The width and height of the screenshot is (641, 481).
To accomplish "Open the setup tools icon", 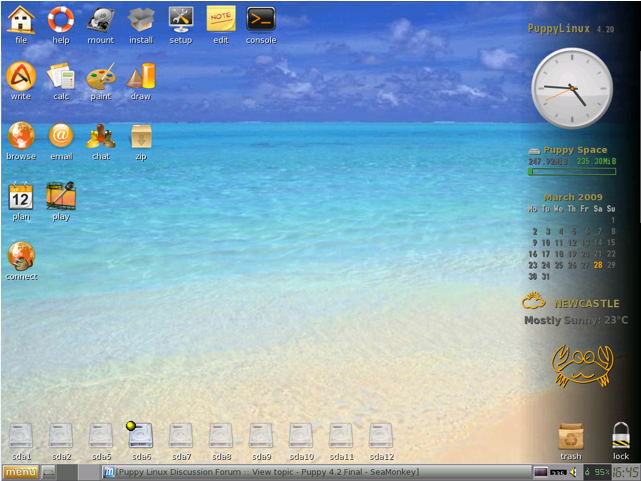I will [x=181, y=20].
